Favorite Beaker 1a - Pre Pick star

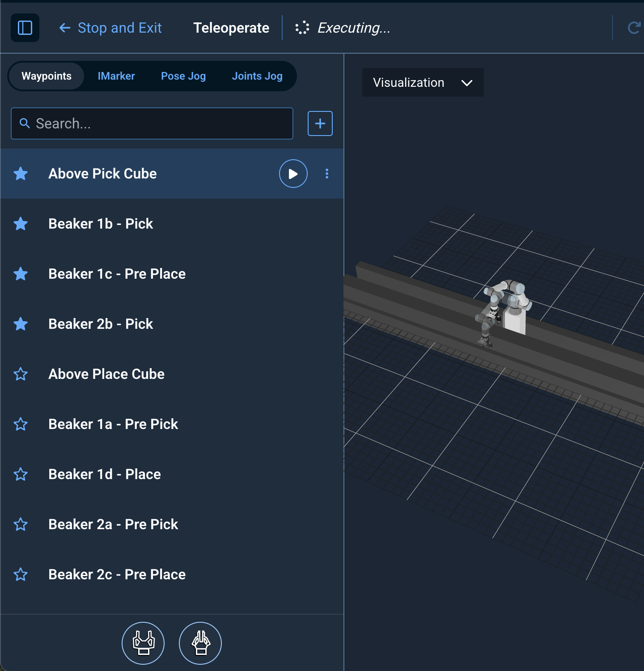click(21, 424)
